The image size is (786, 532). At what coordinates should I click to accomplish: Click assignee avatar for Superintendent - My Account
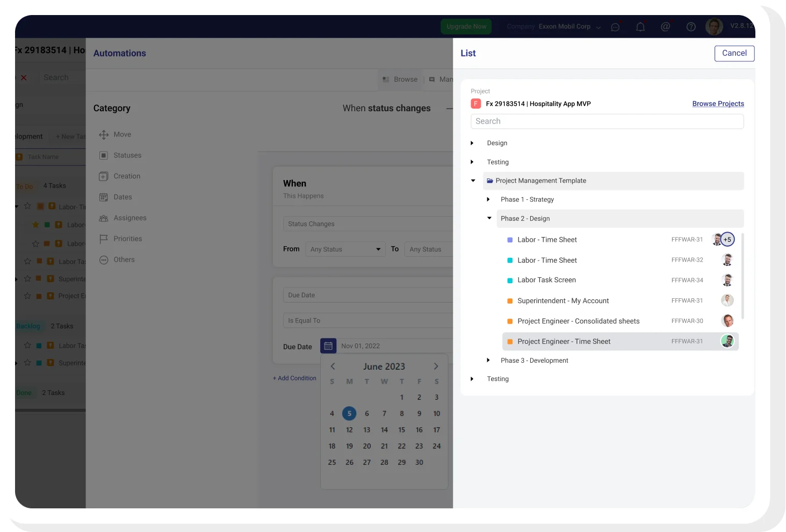(727, 300)
